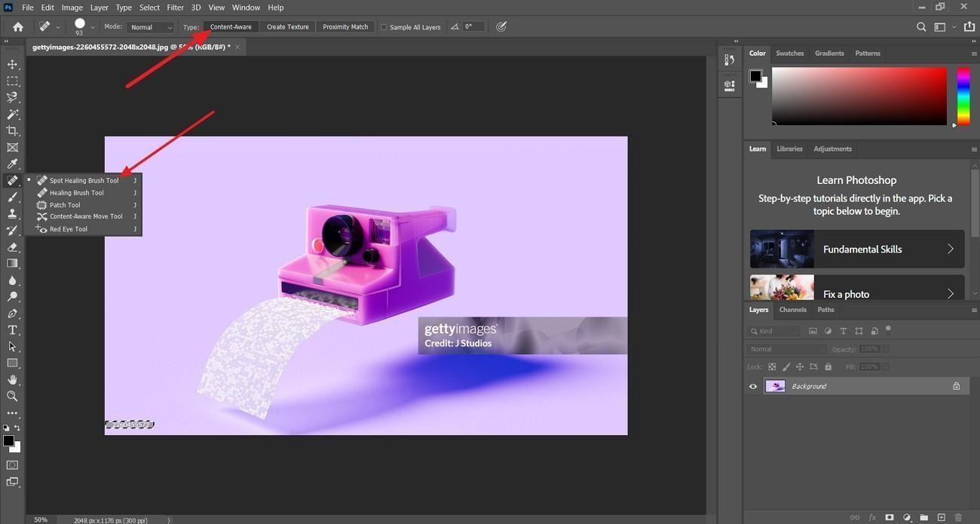Toggle Sample All Layers checkbox

coord(384,27)
